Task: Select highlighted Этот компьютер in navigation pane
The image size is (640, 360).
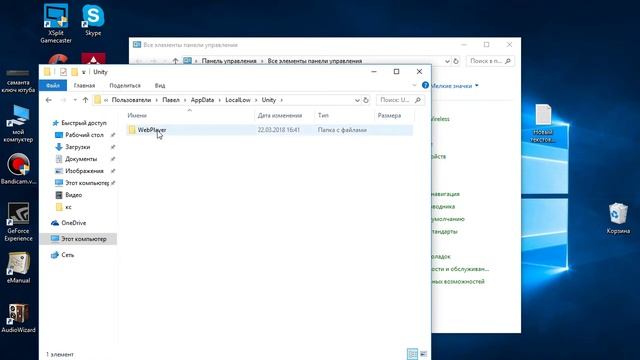Action: point(78,239)
